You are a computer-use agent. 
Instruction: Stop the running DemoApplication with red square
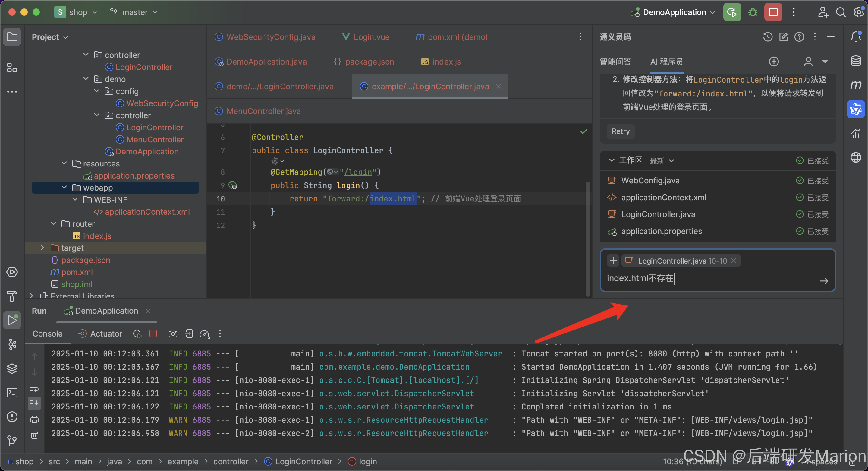tap(773, 12)
